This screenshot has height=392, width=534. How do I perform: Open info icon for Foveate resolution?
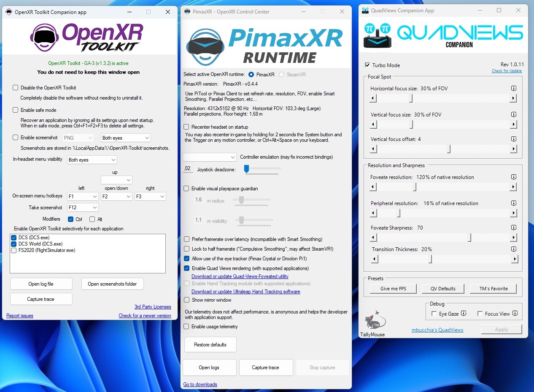pos(513,177)
